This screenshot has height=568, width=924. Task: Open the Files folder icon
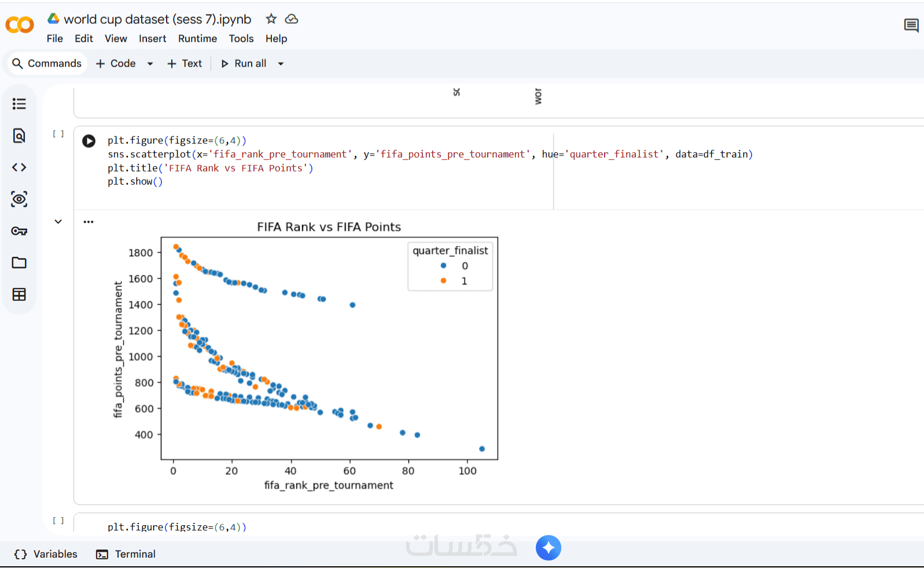coord(19,263)
